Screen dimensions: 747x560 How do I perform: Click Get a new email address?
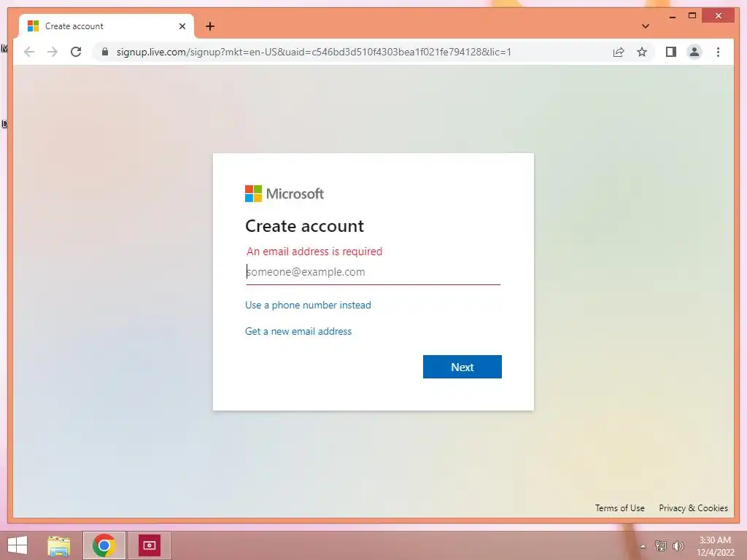298,331
